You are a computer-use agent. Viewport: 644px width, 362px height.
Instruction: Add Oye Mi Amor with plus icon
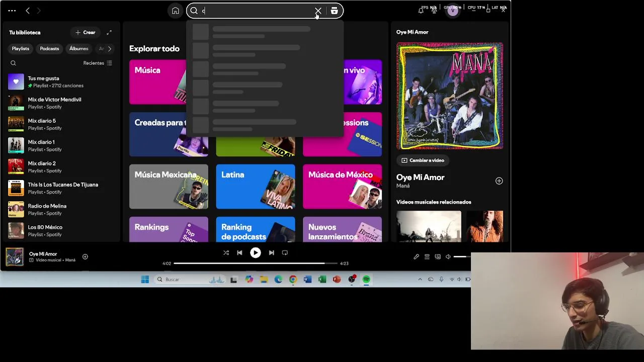click(x=499, y=181)
